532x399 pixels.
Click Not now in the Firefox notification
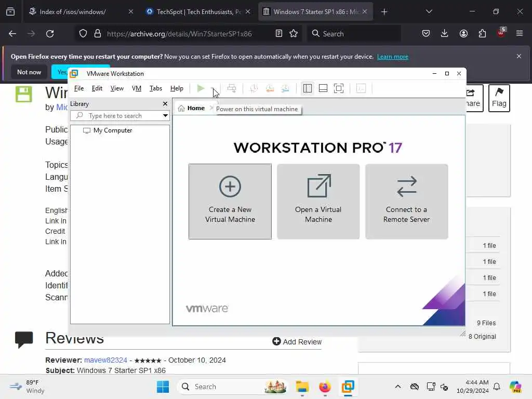(x=29, y=72)
